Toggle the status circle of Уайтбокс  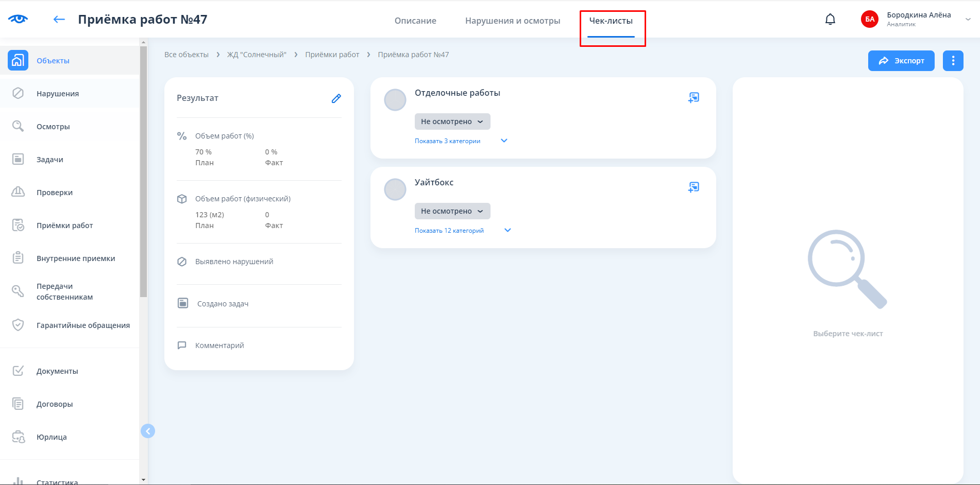pyautogui.click(x=395, y=189)
